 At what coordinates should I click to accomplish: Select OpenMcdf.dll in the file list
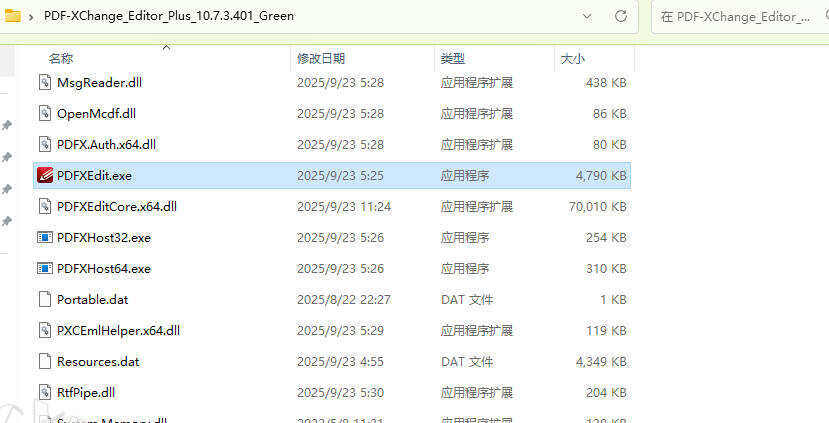pos(96,113)
